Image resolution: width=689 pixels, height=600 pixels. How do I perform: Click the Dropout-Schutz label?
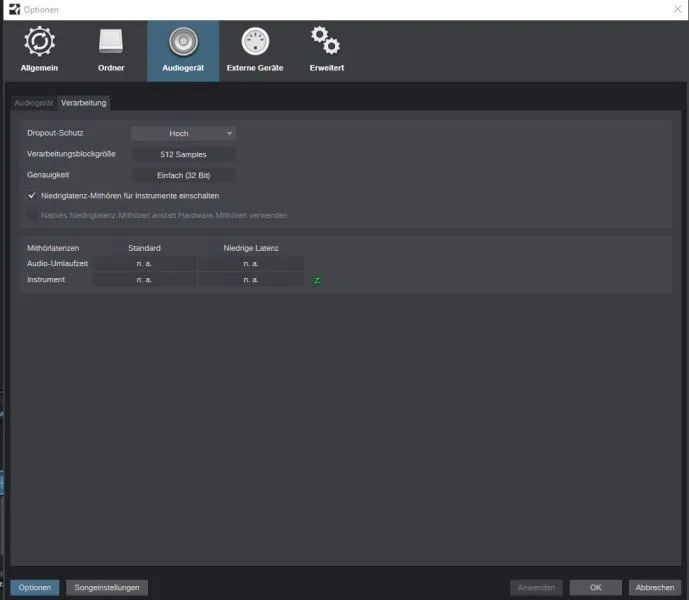pyautogui.click(x=55, y=133)
